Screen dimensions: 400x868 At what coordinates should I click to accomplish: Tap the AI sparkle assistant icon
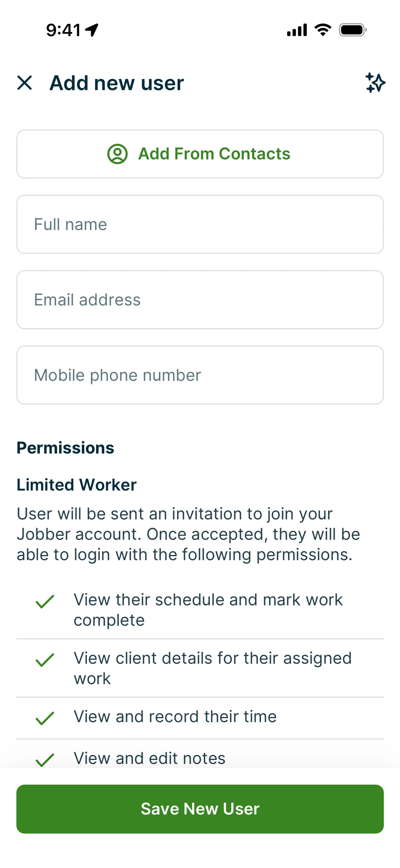pos(375,83)
